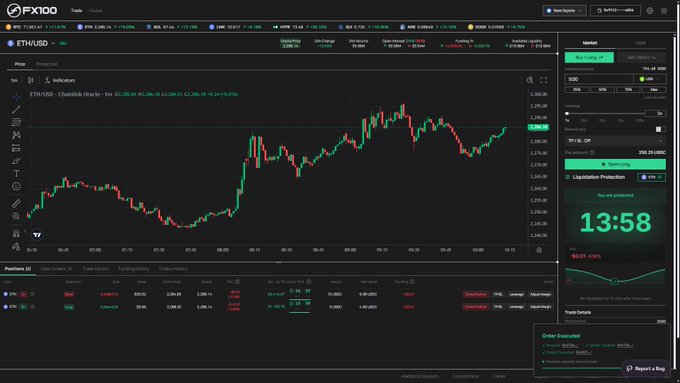Screen dimensions: 680x383
Task: Open the forecasting and measurement tools
Action: (x=16, y=148)
